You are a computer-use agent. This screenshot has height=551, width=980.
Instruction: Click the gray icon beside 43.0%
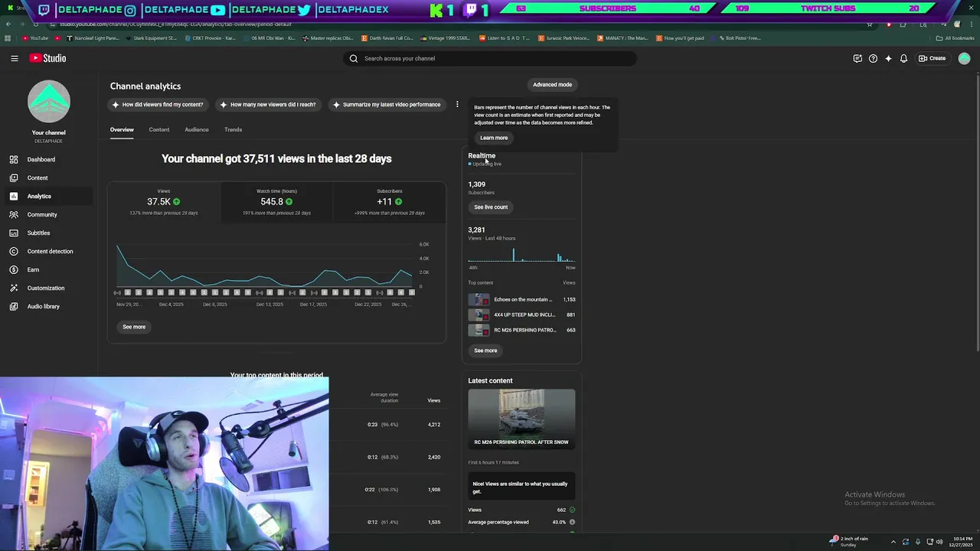(572, 522)
